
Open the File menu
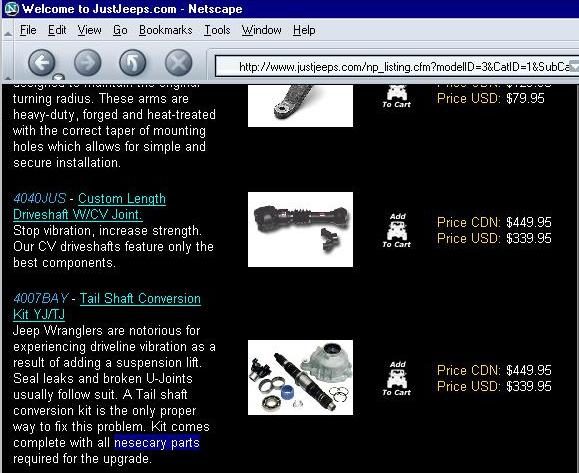[x=28, y=30]
